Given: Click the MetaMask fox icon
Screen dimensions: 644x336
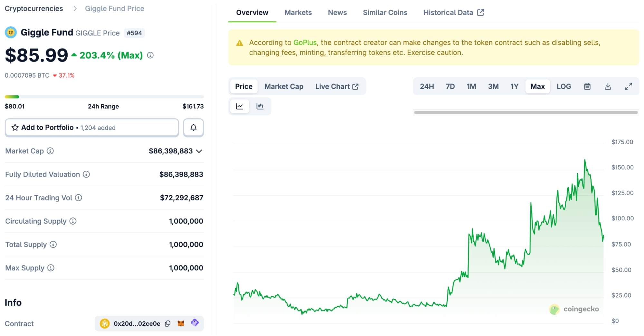Looking at the screenshot, I should click(x=181, y=323).
